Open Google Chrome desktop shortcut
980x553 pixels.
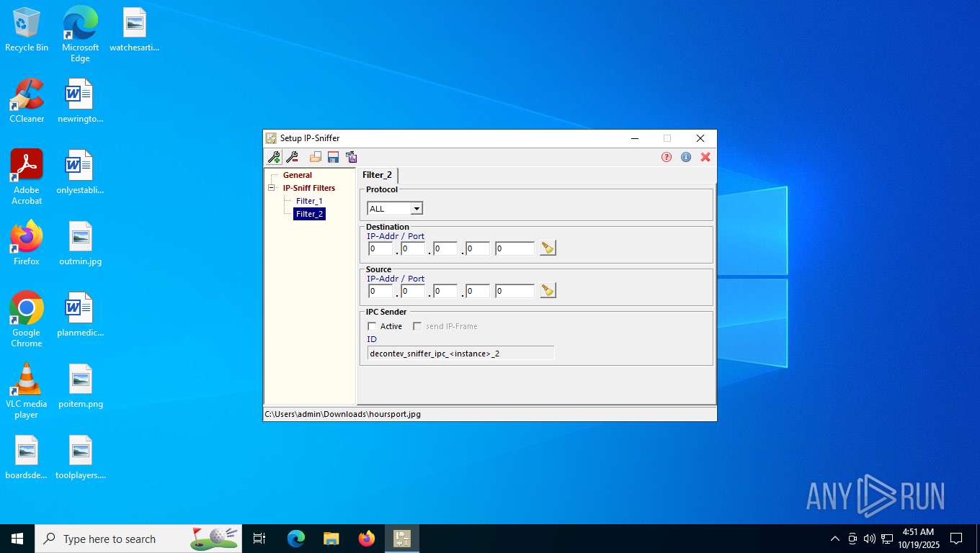point(27,320)
